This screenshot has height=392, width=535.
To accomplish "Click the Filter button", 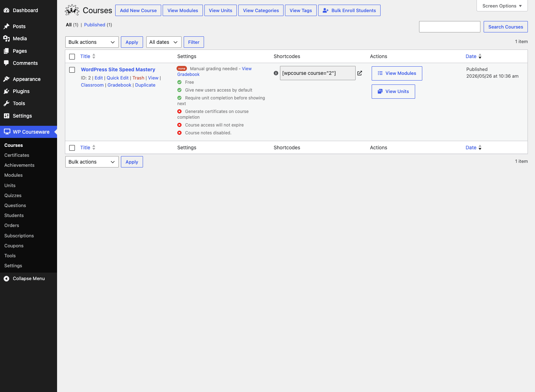I will (194, 42).
